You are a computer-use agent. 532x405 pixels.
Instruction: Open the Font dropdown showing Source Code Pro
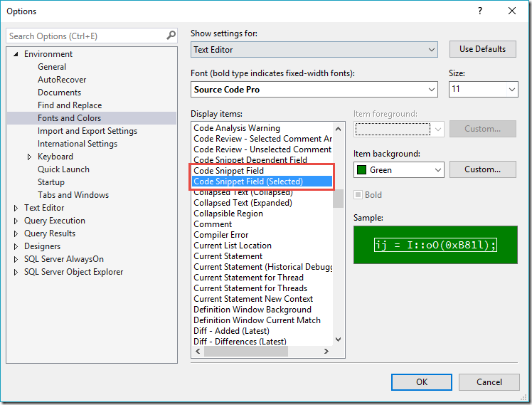point(314,89)
